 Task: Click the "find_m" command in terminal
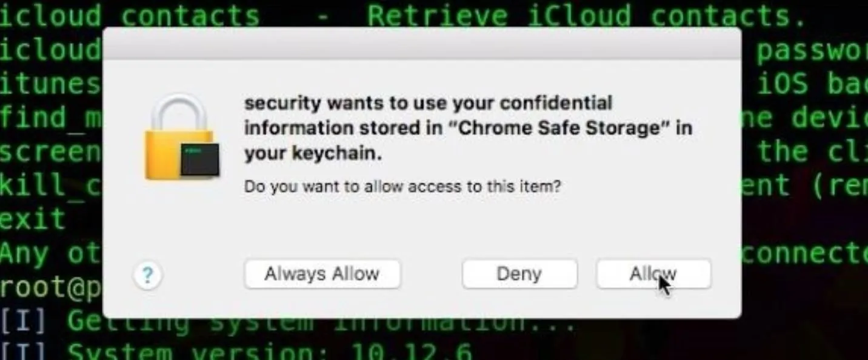pyautogui.click(x=50, y=117)
